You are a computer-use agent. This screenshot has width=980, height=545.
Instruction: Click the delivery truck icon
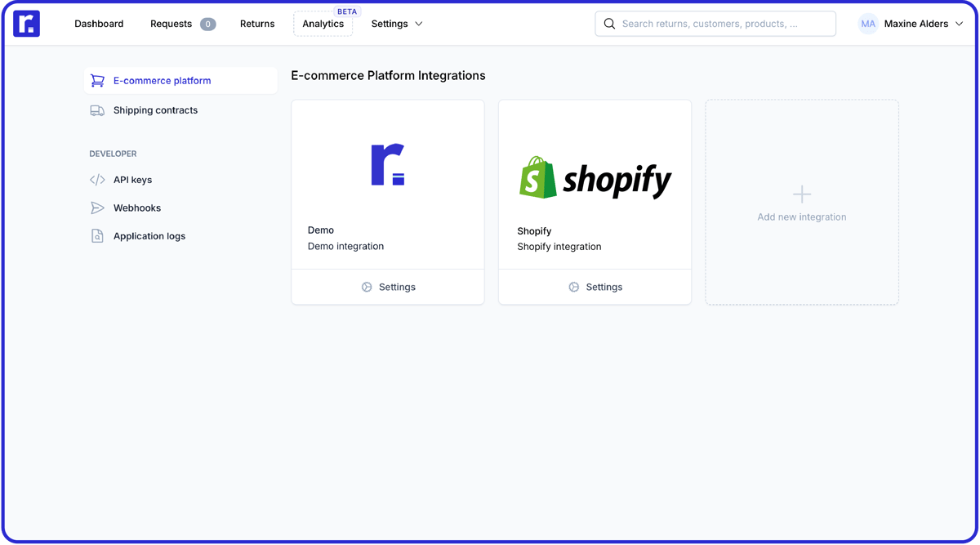coord(97,110)
